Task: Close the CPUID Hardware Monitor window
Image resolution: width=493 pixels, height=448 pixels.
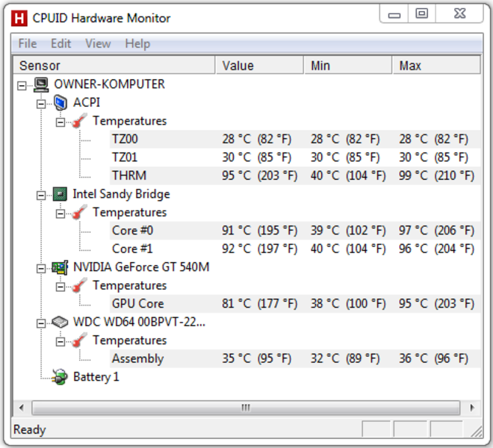Action: [x=459, y=14]
